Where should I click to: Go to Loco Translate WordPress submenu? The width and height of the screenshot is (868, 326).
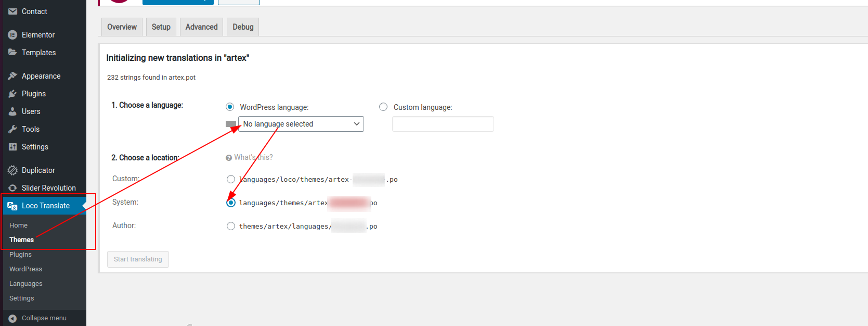pos(26,269)
